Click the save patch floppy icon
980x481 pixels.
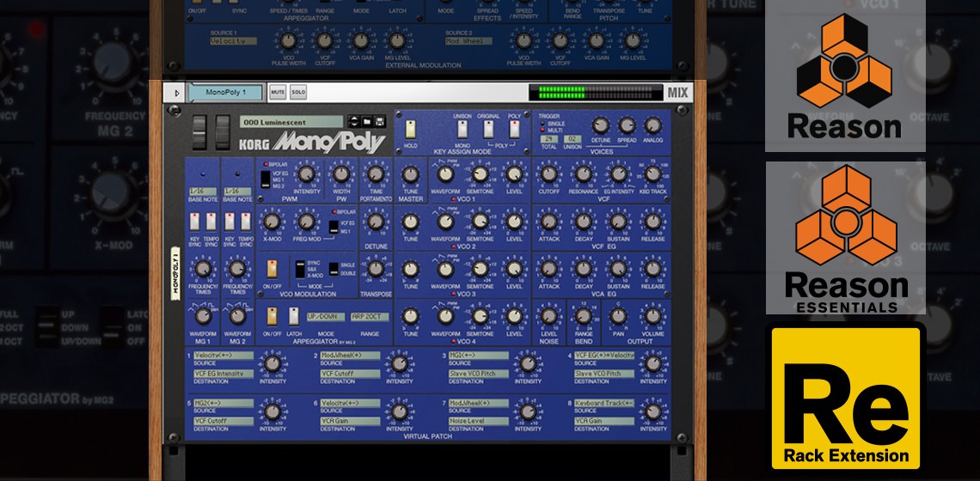[380, 122]
